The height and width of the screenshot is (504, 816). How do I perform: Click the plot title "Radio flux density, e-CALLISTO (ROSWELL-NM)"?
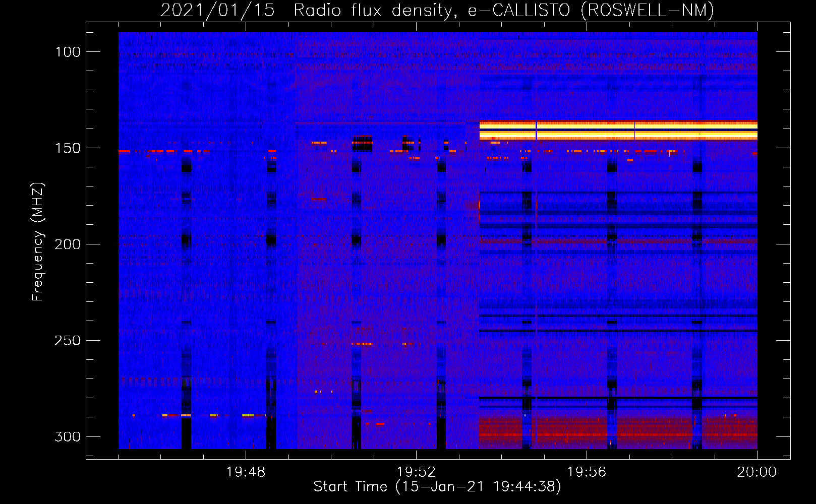(504, 10)
